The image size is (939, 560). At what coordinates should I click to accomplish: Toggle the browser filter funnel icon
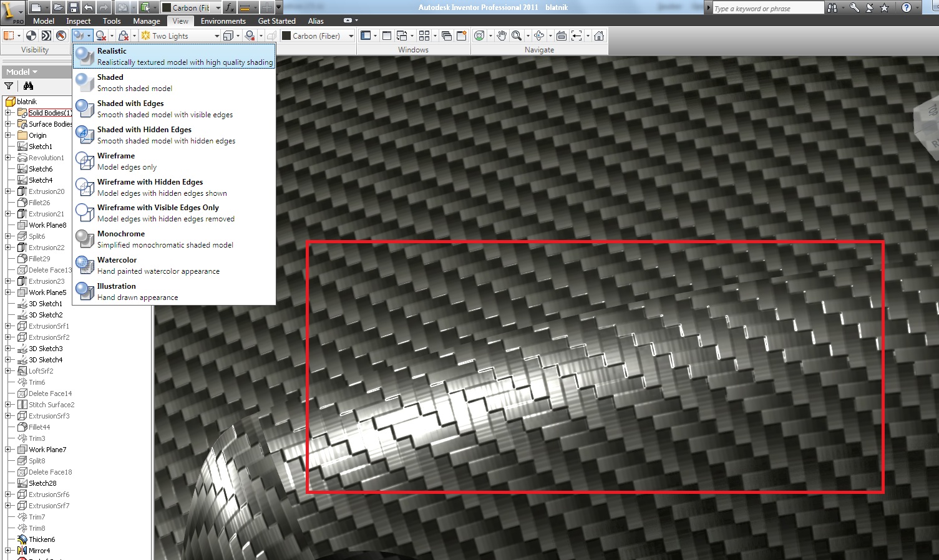pos(9,86)
